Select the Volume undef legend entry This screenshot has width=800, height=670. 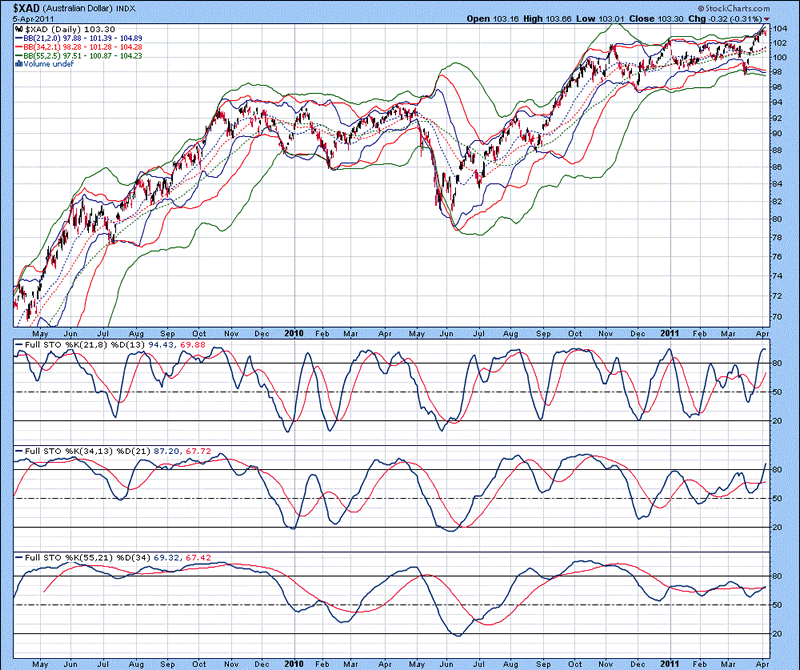coord(49,65)
